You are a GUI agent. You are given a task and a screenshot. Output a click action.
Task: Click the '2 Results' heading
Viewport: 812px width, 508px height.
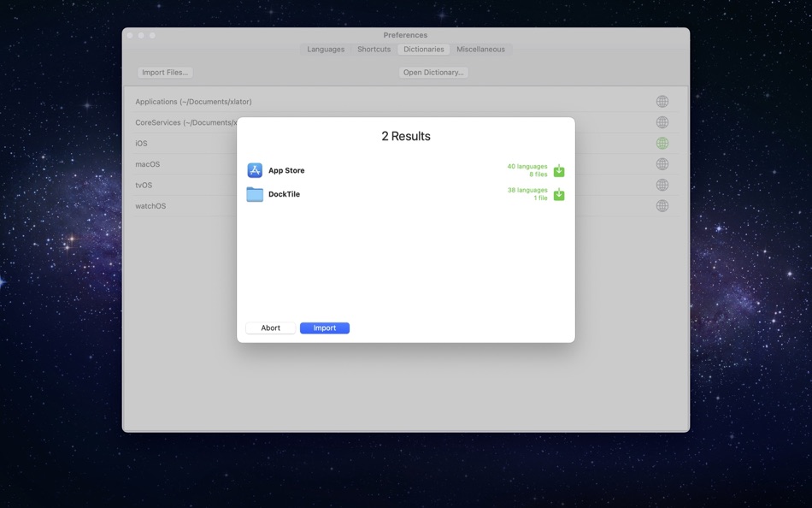[x=406, y=136]
